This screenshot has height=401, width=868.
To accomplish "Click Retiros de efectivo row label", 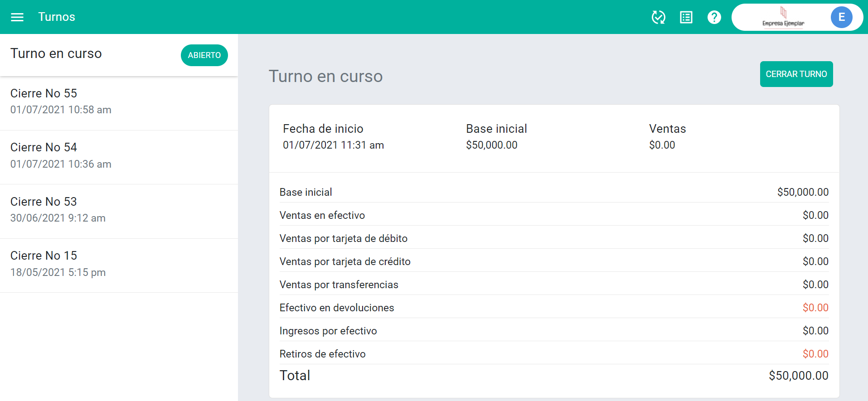I will tap(323, 354).
